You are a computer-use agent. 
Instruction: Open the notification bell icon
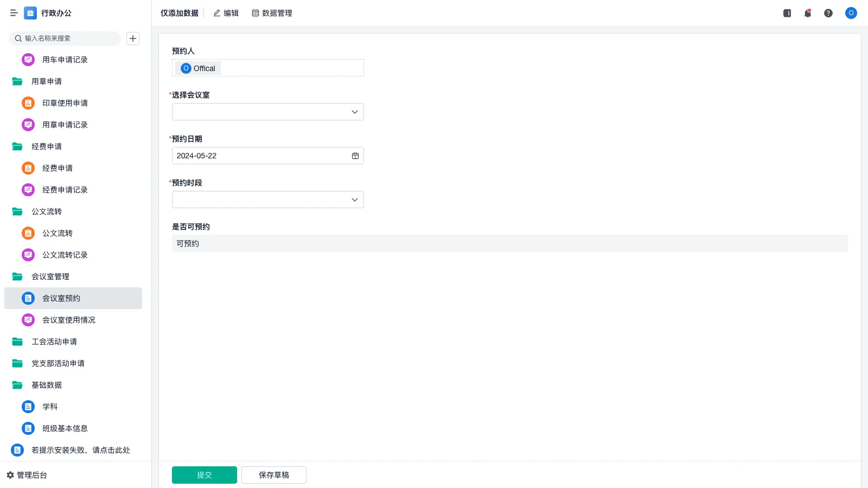click(x=808, y=13)
